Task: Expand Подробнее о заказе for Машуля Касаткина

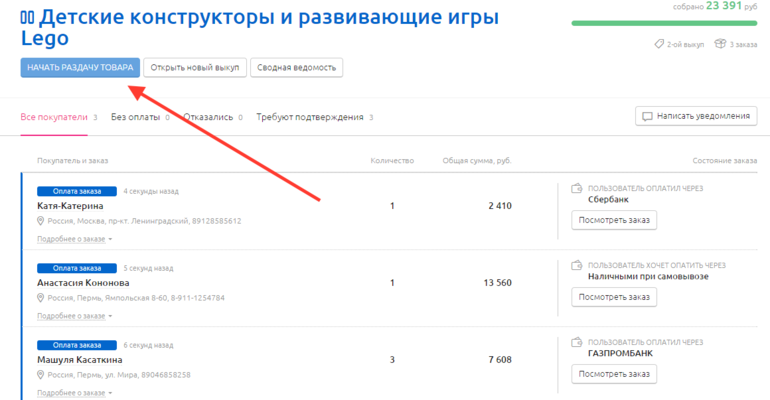Action: pyautogui.click(x=75, y=393)
